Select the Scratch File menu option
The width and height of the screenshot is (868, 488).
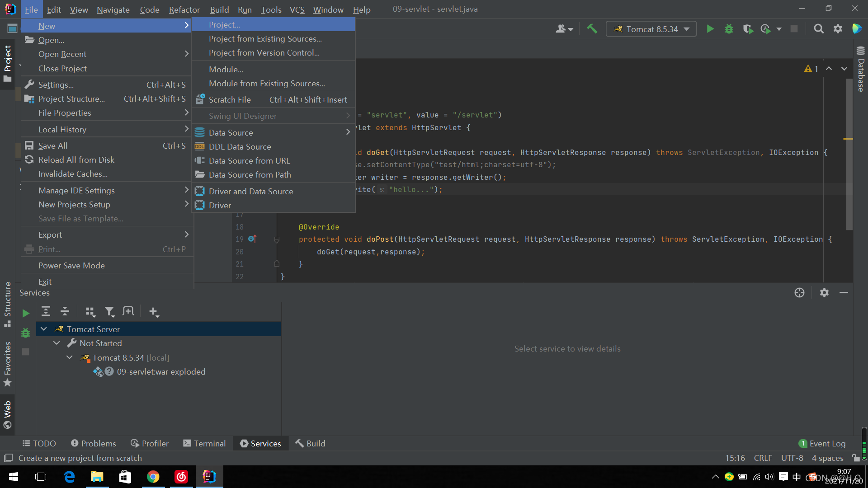230,99
